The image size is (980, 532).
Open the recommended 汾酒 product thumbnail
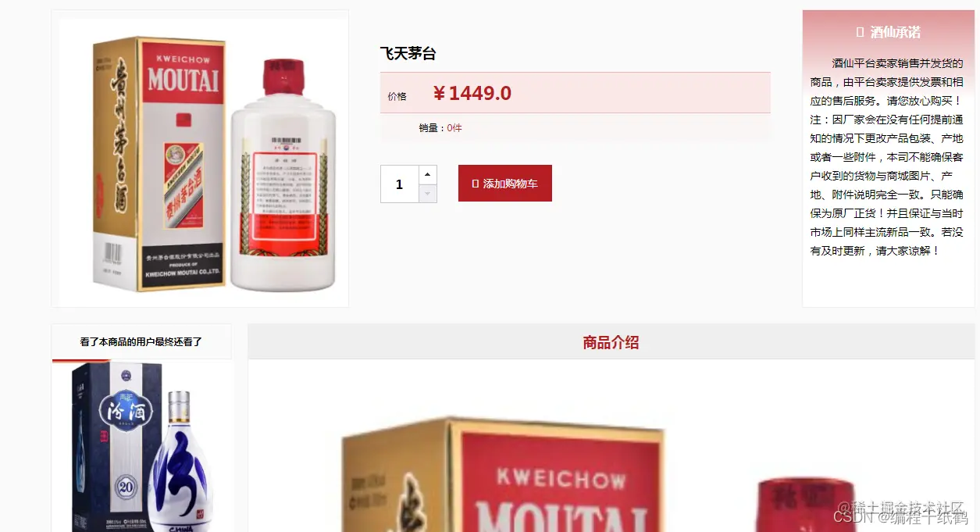tap(142, 446)
